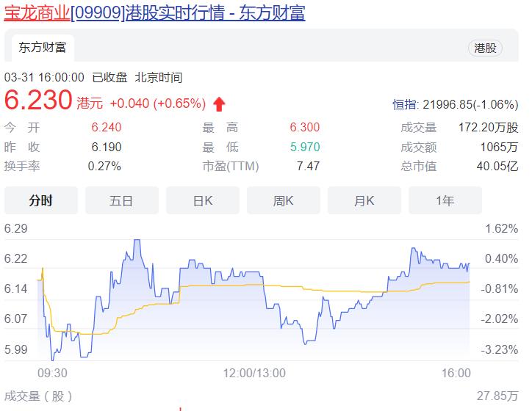532x411 pixels.
Task: Click the 港元 currency label
Action: coord(90,103)
